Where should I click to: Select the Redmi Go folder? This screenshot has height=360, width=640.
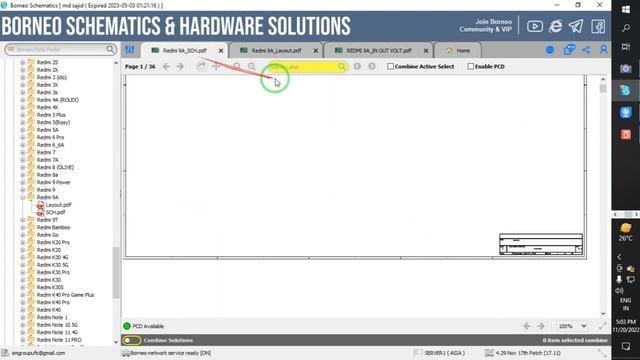pyautogui.click(x=47, y=235)
